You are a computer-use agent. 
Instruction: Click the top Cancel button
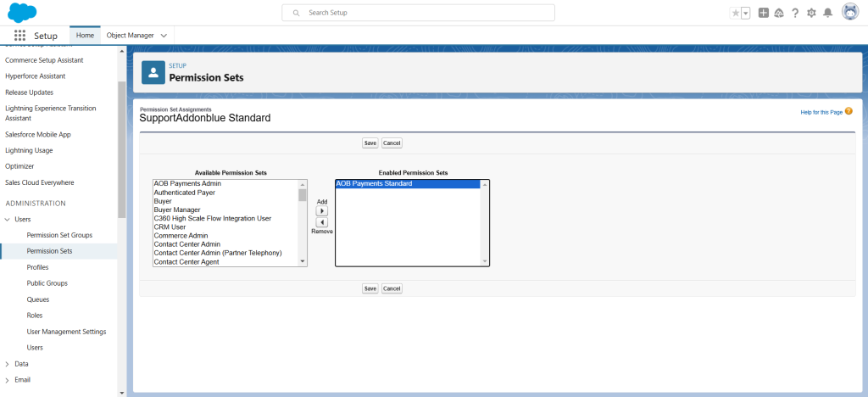click(392, 143)
